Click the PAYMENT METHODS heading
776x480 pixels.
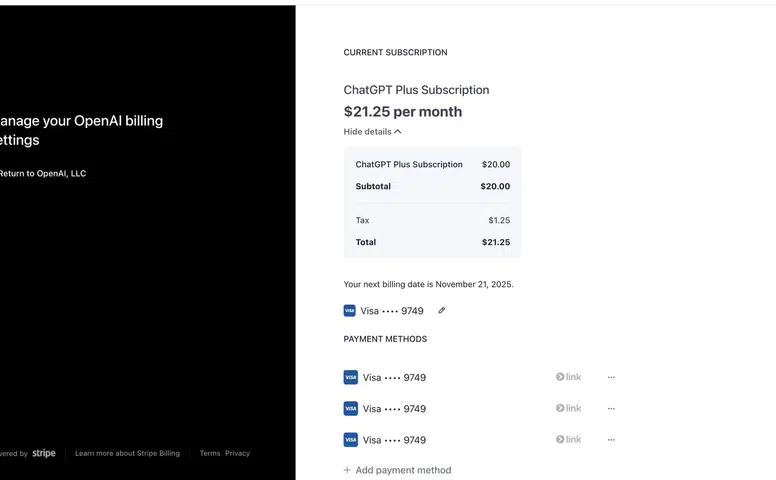385,339
